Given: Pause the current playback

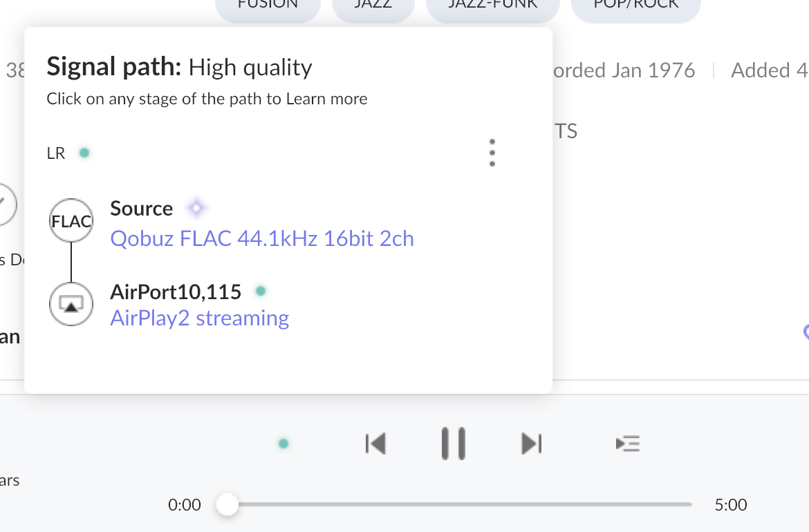Looking at the screenshot, I should point(453,444).
